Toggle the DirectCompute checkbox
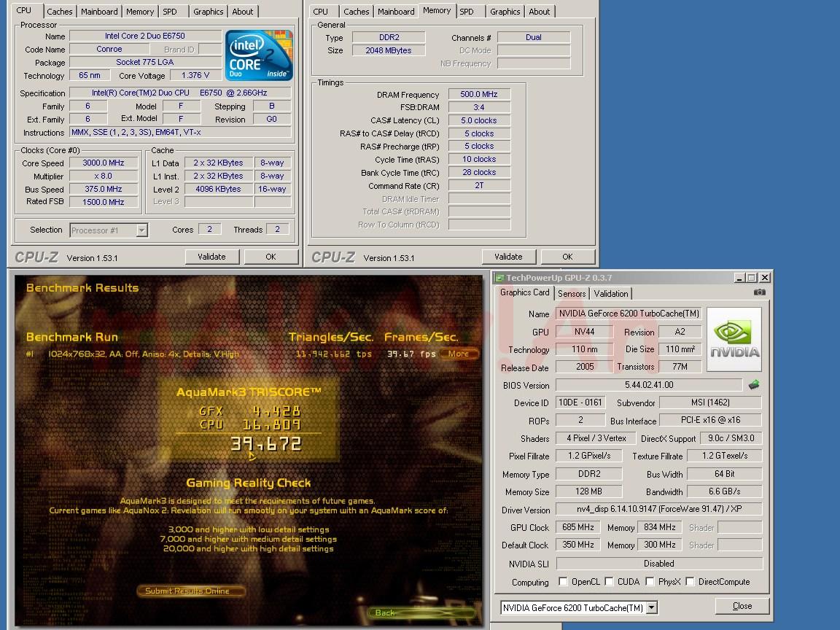Viewport: 840px width, 630px height. coord(690,582)
